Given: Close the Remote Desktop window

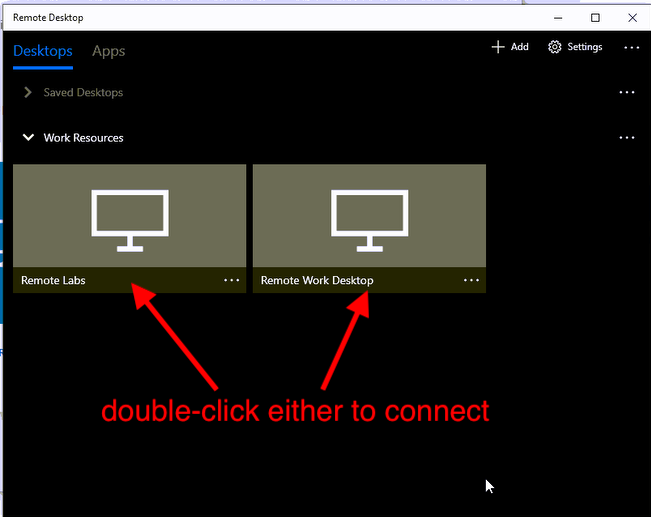Looking at the screenshot, I should (632, 18).
